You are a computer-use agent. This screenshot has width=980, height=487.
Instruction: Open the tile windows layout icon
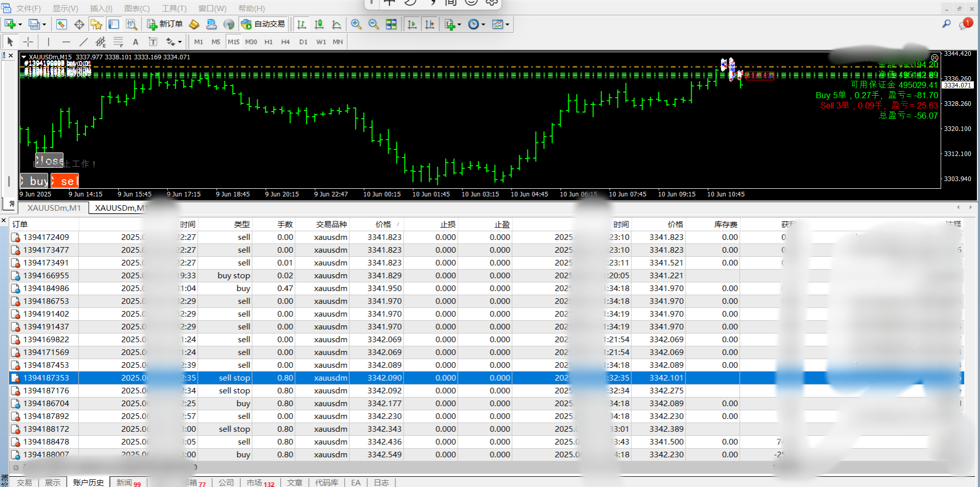point(391,24)
